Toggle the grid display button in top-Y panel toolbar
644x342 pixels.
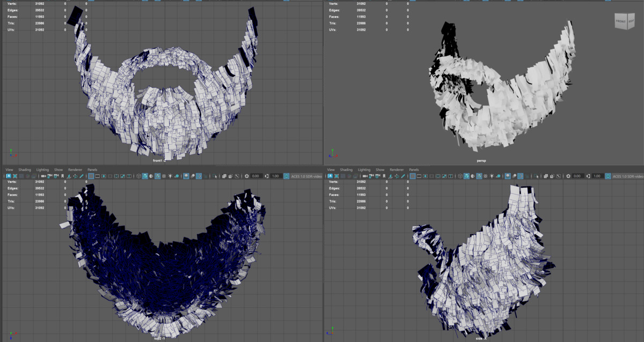[91, 176]
